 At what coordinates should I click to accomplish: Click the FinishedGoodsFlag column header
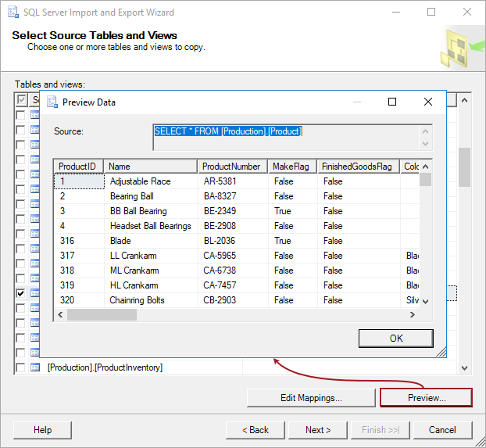358,167
